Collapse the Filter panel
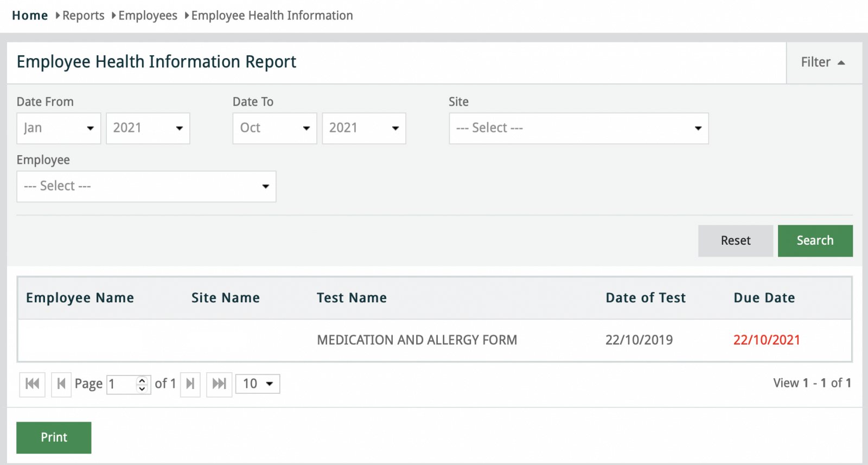This screenshot has width=868, height=465. pos(823,62)
